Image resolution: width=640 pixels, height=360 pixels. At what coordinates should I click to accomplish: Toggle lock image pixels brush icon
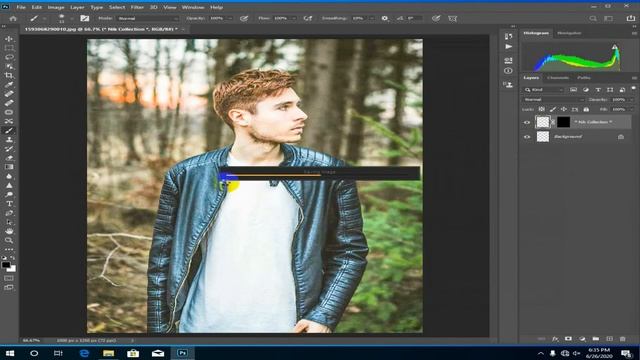(x=553, y=109)
